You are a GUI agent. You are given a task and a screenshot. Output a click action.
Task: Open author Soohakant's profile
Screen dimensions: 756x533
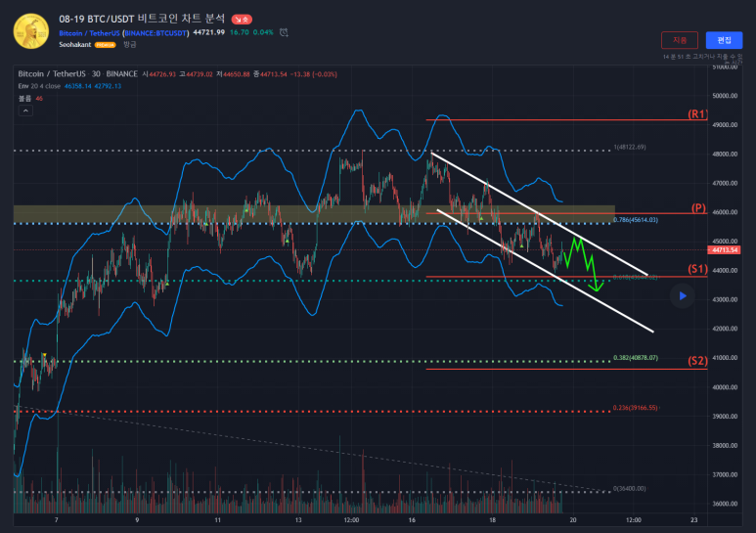point(78,45)
